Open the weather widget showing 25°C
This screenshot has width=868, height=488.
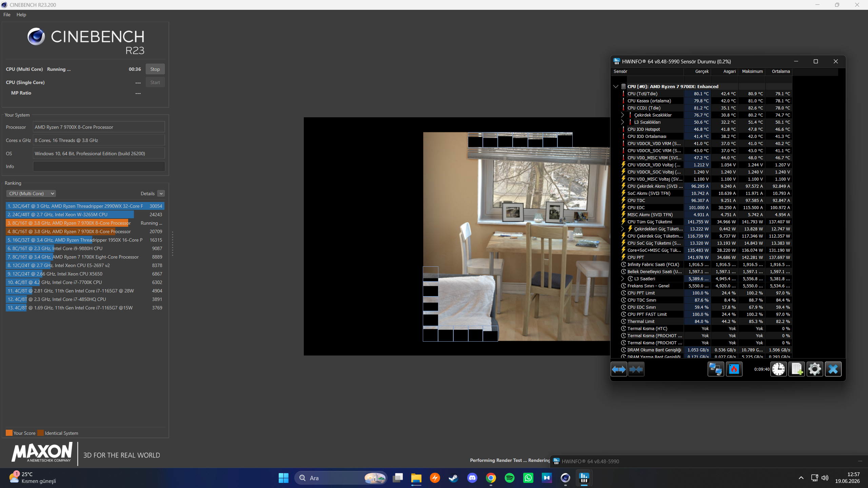point(33,478)
